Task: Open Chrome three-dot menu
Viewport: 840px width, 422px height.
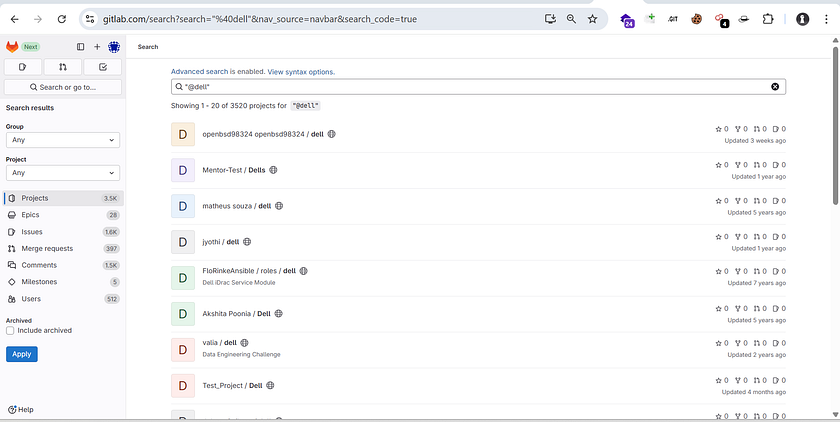Action: [x=826, y=19]
